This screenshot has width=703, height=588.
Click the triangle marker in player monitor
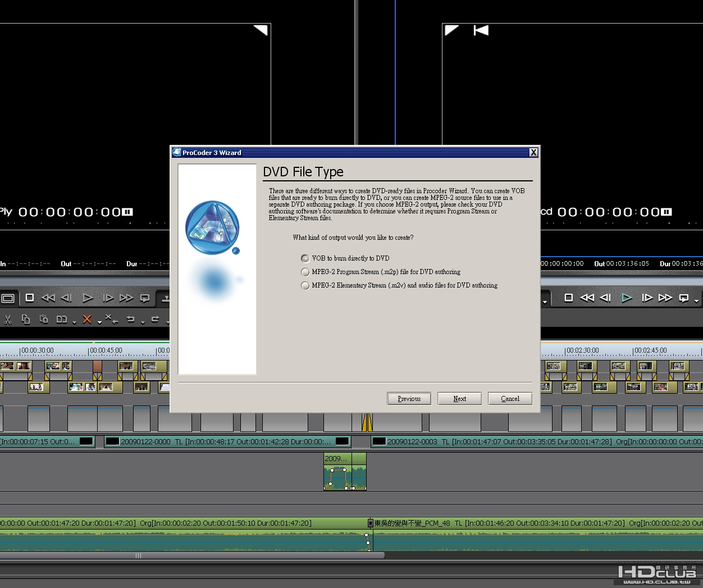click(x=261, y=30)
